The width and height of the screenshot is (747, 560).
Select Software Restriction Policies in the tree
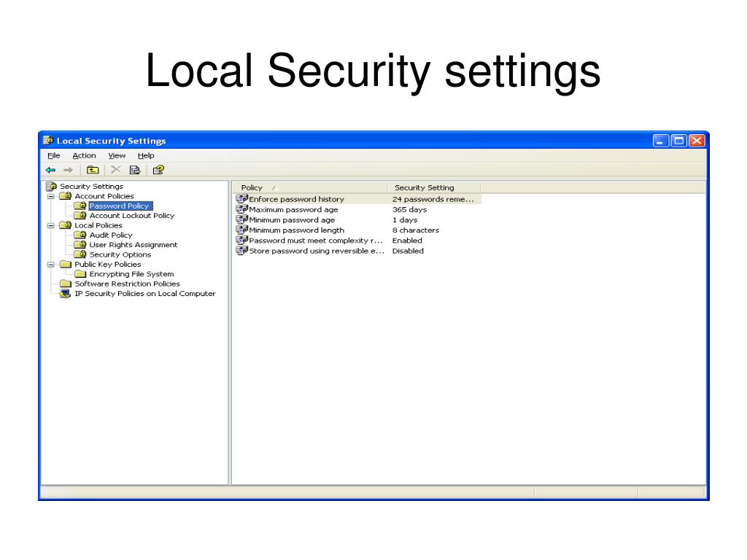click(x=127, y=284)
